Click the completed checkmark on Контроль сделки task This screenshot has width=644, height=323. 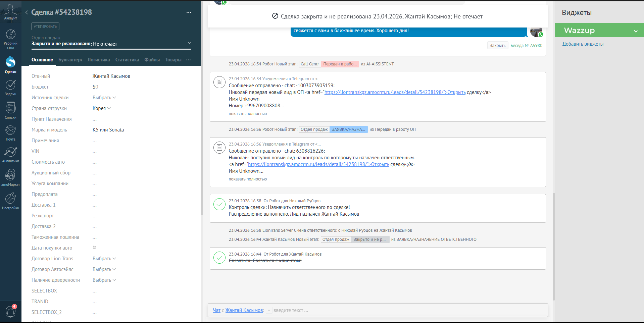pyautogui.click(x=219, y=204)
